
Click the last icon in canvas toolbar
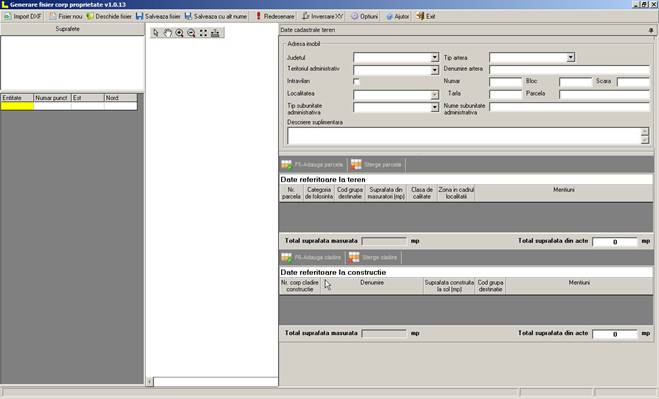215,33
